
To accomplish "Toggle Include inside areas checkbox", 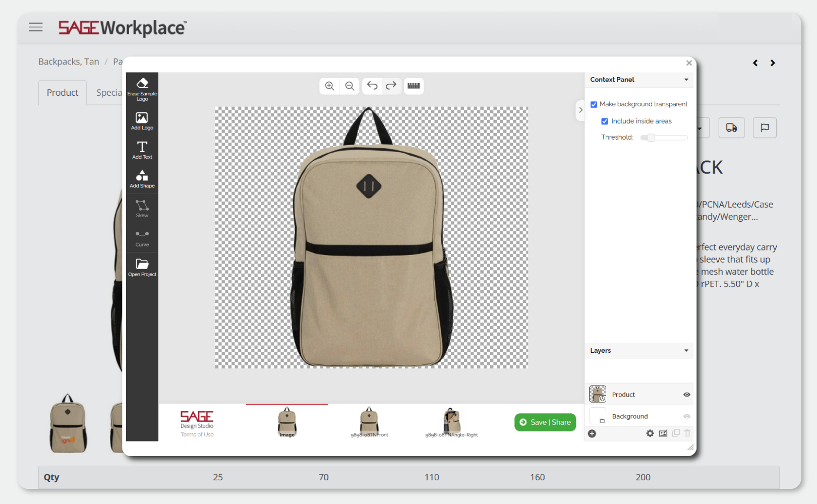I will pos(605,121).
